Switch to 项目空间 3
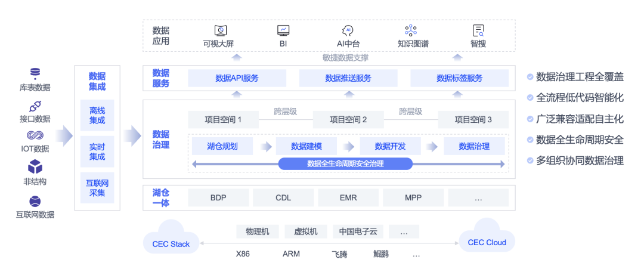The width and height of the screenshot is (644, 275). tap(473, 120)
